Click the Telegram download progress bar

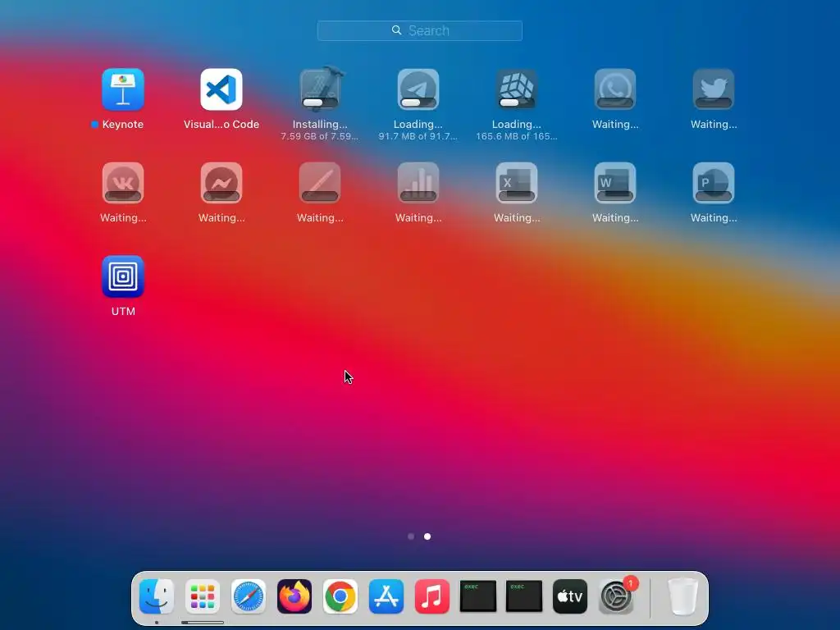pyautogui.click(x=418, y=103)
